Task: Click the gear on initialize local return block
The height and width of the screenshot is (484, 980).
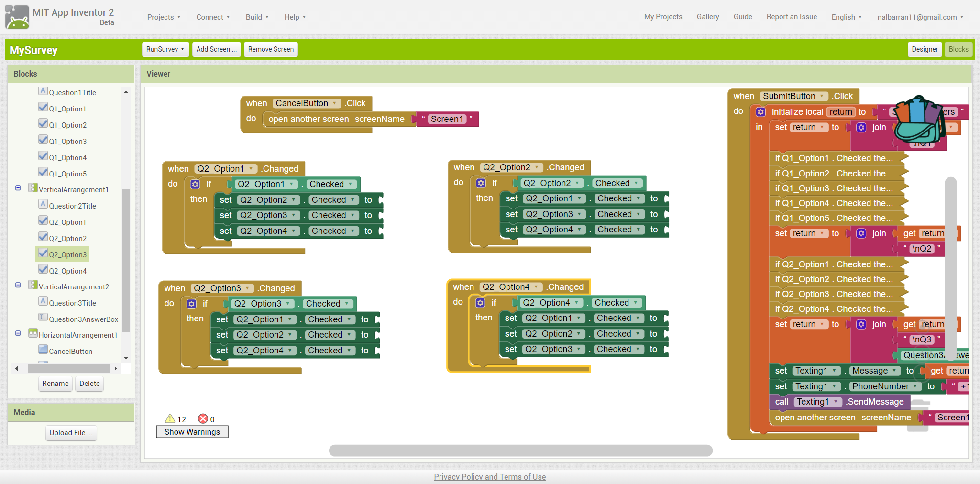Action: click(760, 112)
